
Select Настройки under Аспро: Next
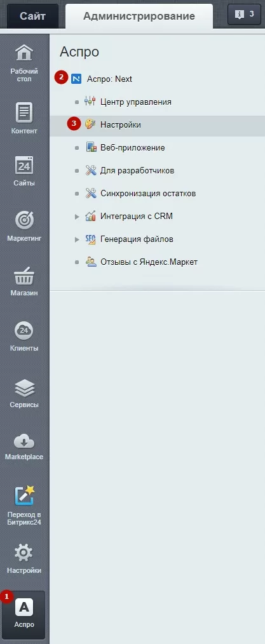pyautogui.click(x=120, y=125)
